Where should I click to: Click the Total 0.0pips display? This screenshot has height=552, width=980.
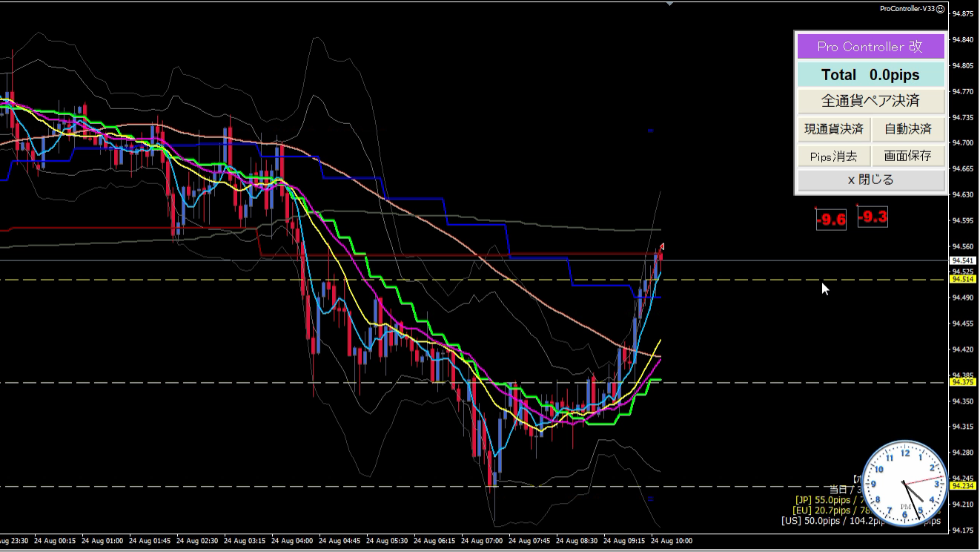[x=870, y=75]
